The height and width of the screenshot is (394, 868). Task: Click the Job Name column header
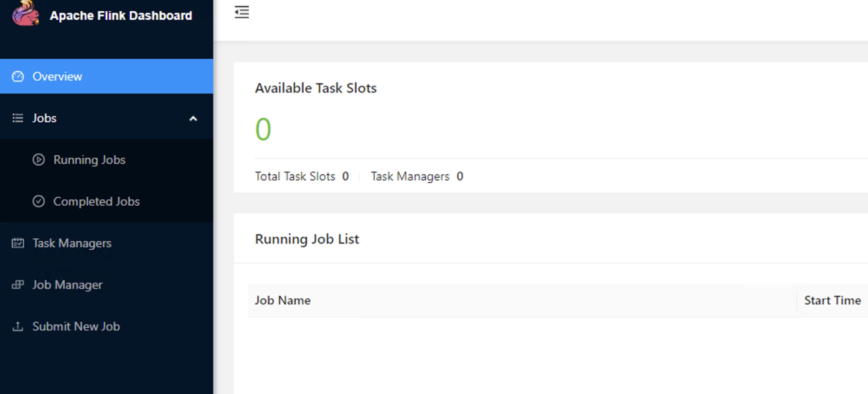coord(282,300)
